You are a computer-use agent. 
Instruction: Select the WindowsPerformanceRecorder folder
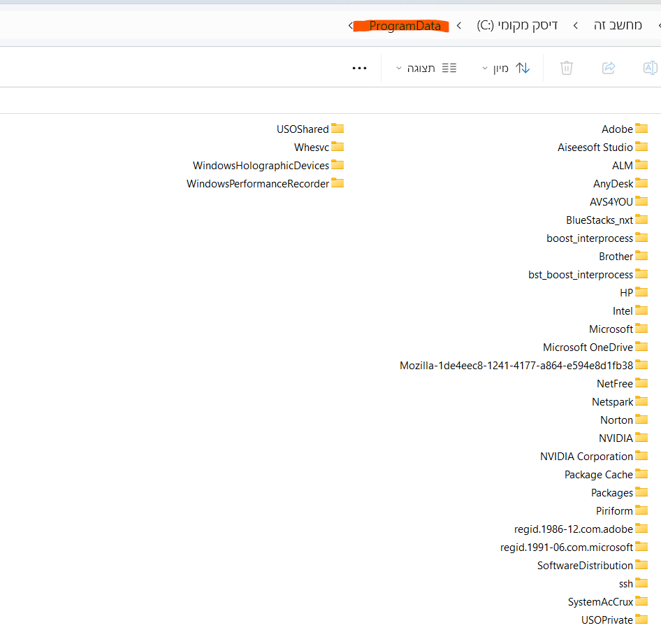tap(258, 184)
